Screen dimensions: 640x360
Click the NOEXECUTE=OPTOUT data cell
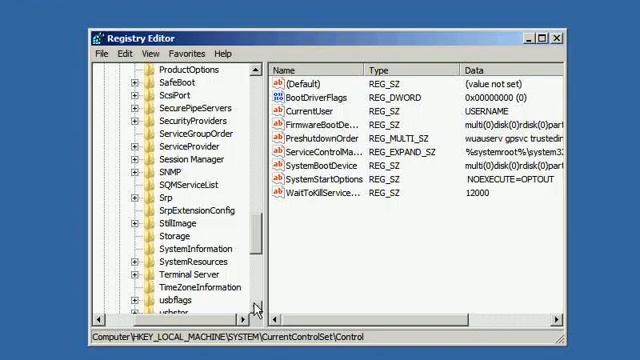point(510,179)
